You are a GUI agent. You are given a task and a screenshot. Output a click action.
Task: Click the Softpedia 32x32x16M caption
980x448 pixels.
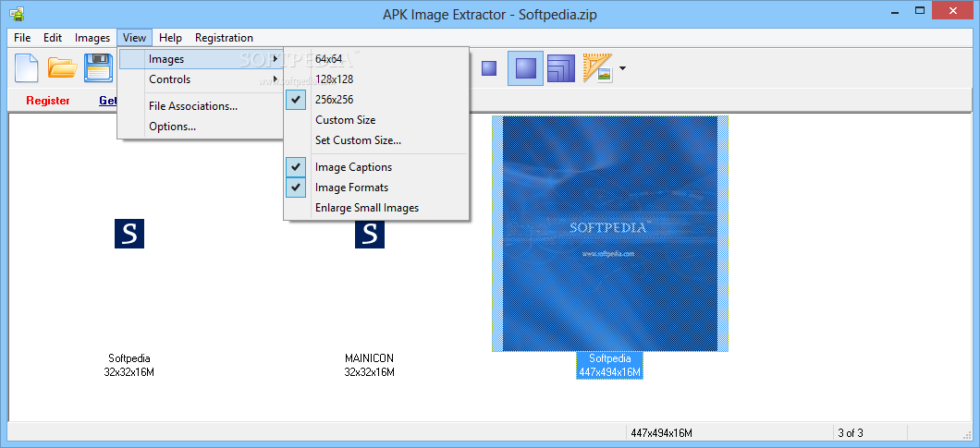click(129, 366)
